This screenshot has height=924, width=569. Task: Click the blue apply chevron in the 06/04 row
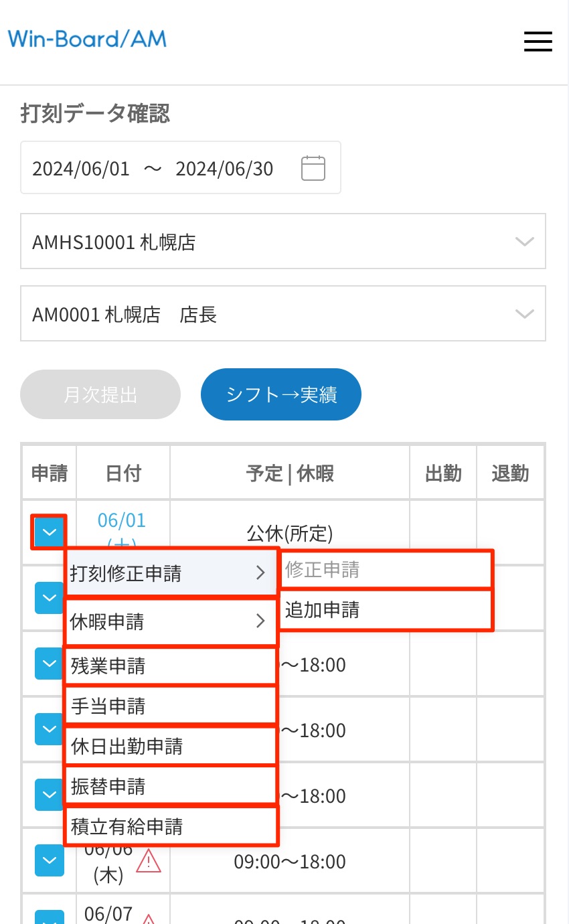click(48, 730)
